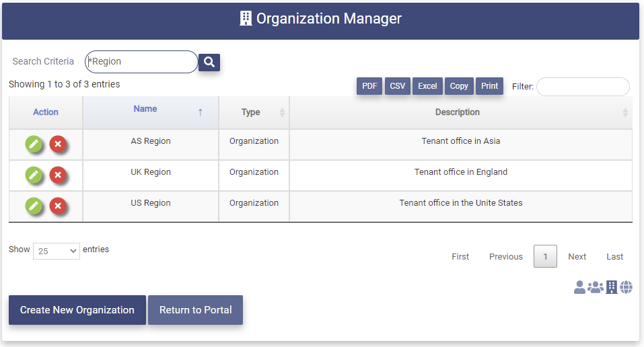Open the Show entries dropdown
The height and width of the screenshot is (347, 644).
pyautogui.click(x=57, y=251)
